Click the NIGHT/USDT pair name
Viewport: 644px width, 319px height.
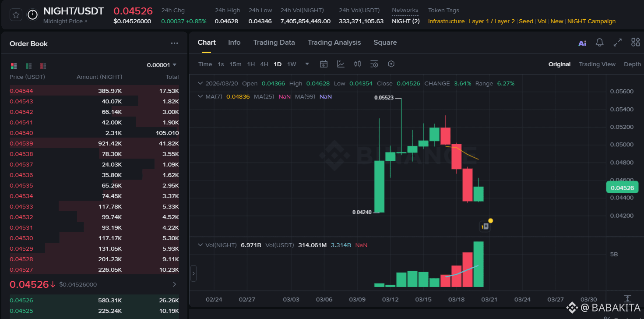pos(74,11)
